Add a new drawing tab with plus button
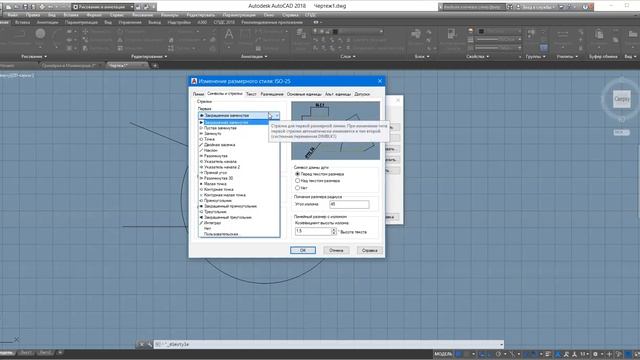This screenshot has width=640, height=360. click(155, 65)
